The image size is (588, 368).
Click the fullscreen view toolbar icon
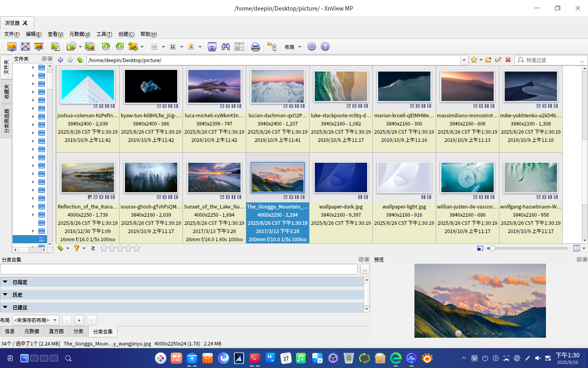[25, 47]
